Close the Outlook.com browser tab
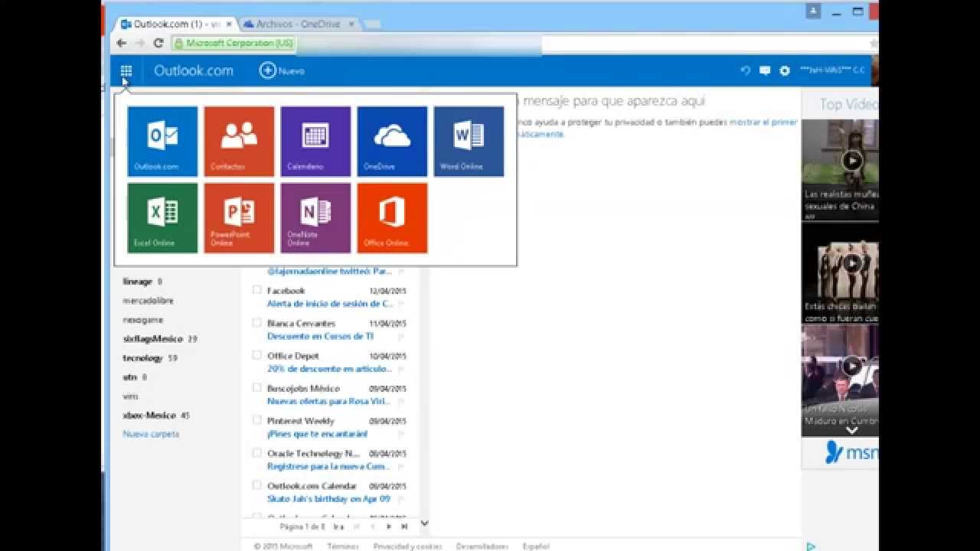This screenshot has width=980, height=551. [x=230, y=24]
